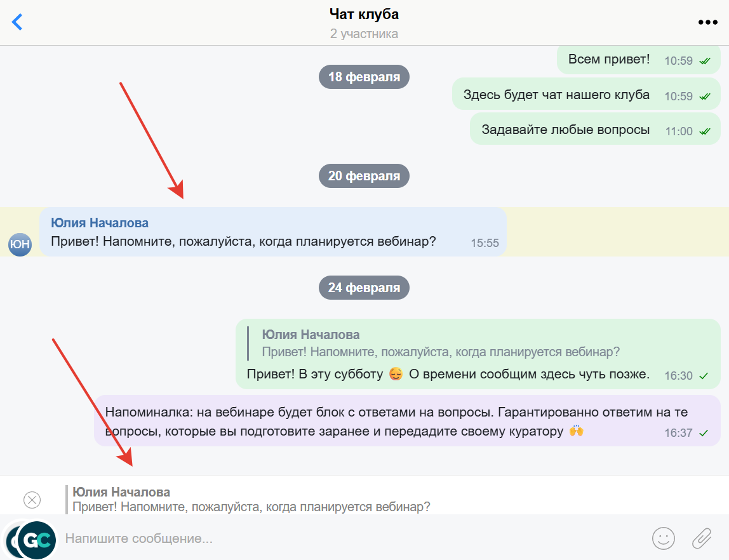
Task: Cancel the quoted reply with X icon
Action: point(32,500)
